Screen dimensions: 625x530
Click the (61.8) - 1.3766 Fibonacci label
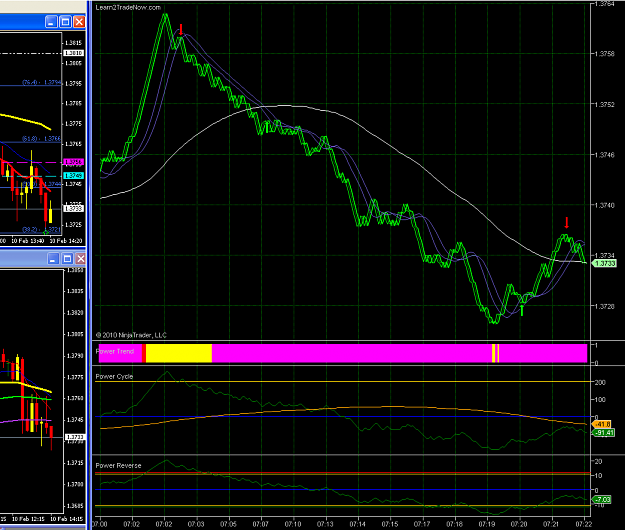tap(41, 139)
